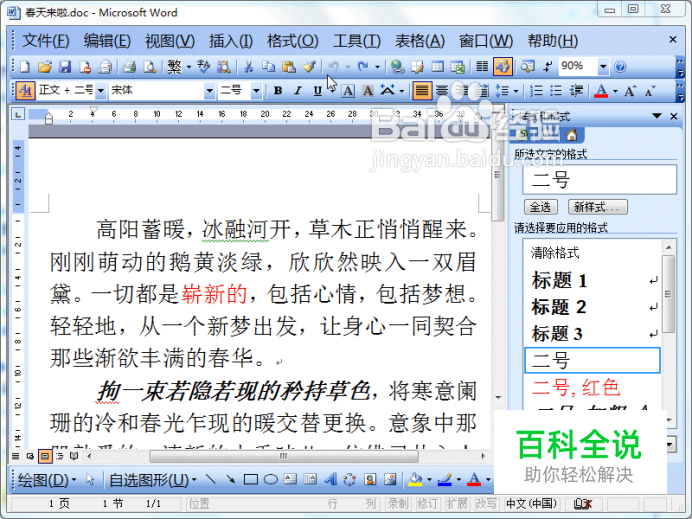Screen dimensions: 692x519
Task: Draw a rectangle shape
Action: coord(251,479)
